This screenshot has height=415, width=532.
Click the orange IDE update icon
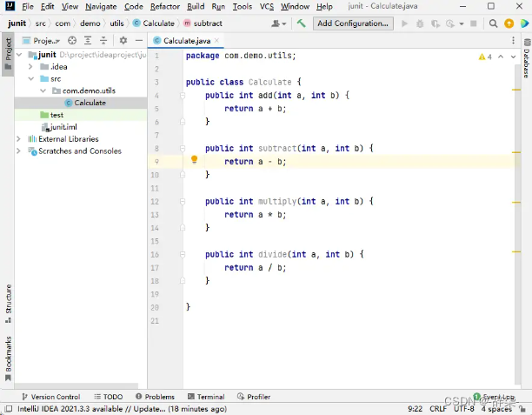point(509,23)
